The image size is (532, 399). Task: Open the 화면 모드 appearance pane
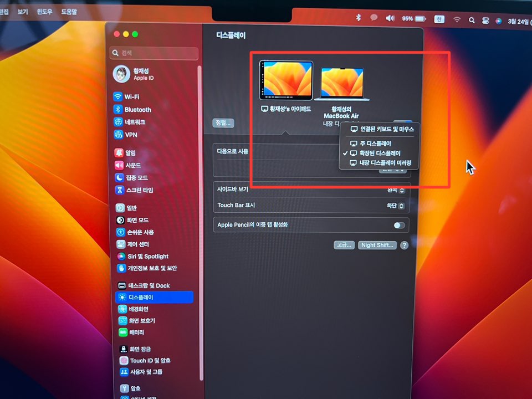(x=132, y=220)
